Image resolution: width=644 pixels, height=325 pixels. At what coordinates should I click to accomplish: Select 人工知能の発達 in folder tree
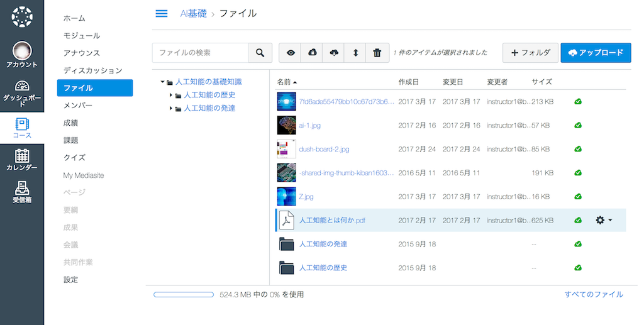[x=209, y=108]
